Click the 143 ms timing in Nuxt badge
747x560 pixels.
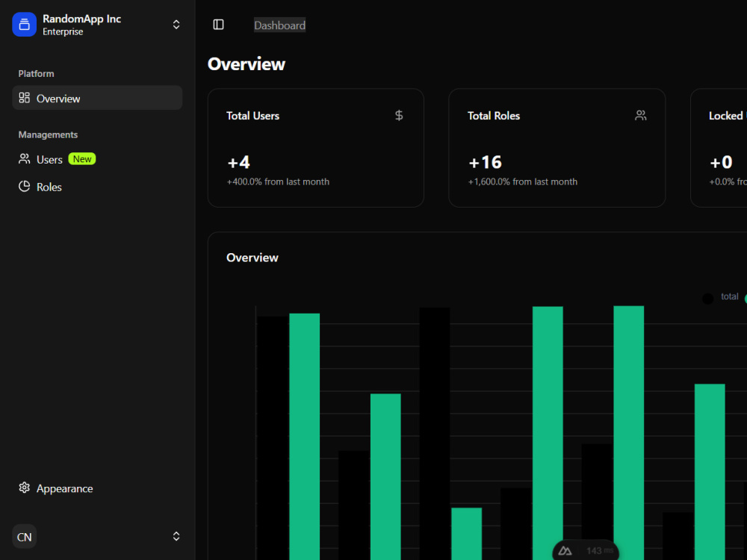[x=599, y=551]
